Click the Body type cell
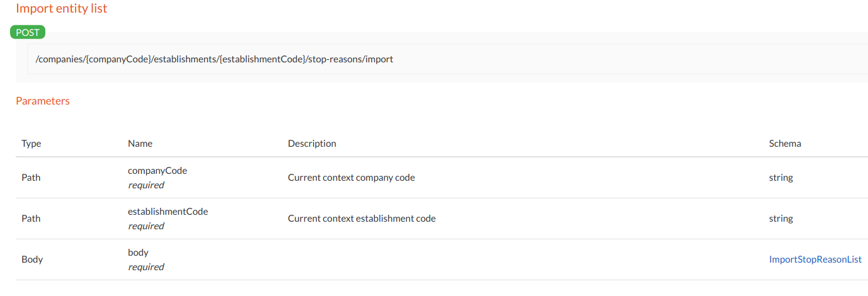868x296 pixels. point(32,259)
